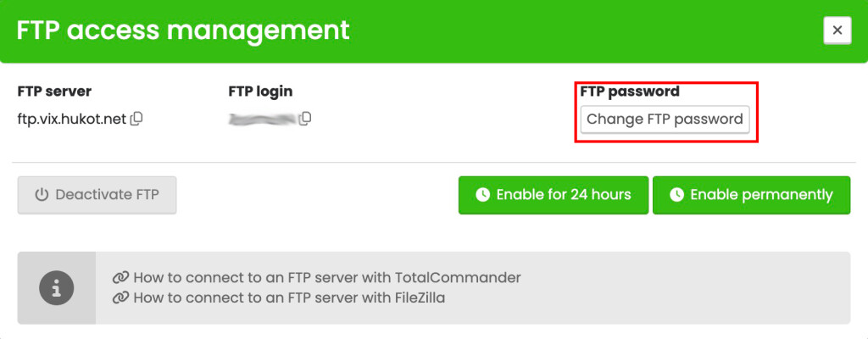The image size is (868, 339).
Task: Click the clock icon on Enable permanently
Action: click(676, 195)
